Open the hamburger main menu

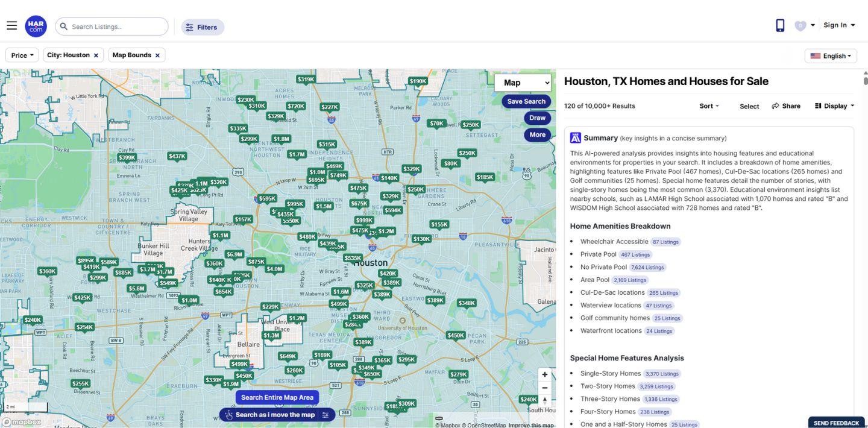click(11, 25)
